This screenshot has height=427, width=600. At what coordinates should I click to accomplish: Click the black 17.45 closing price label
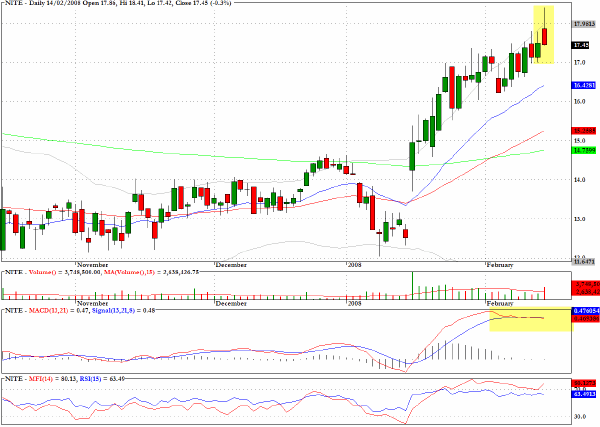[x=580, y=45]
